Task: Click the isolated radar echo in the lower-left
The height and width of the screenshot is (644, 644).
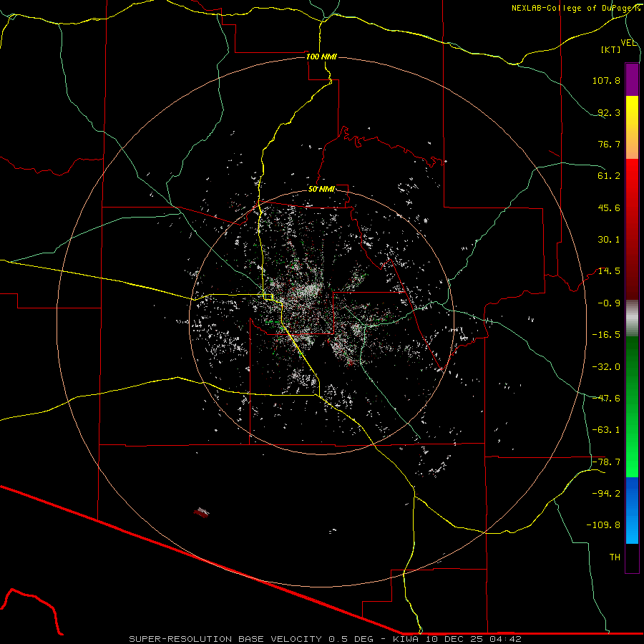Action: coord(202,512)
